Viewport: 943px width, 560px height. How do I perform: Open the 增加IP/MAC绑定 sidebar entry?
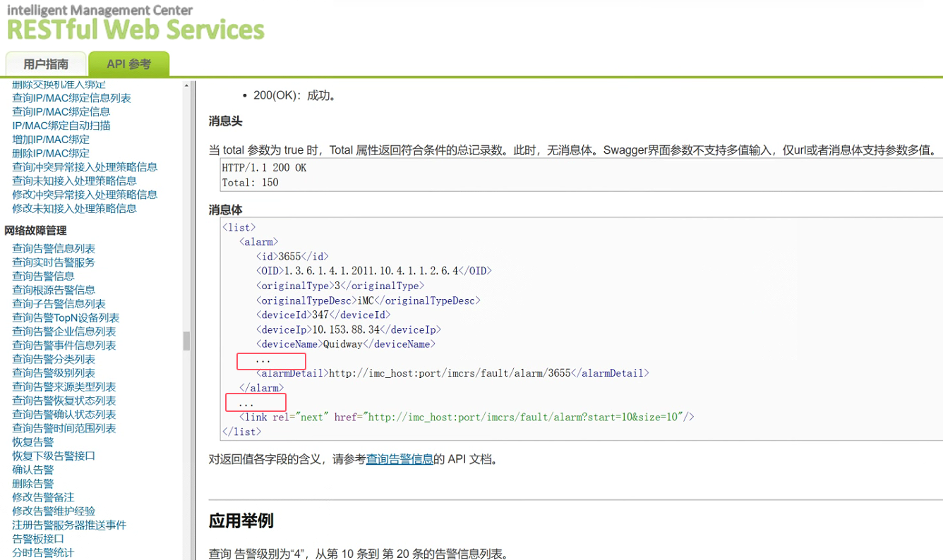coord(51,139)
